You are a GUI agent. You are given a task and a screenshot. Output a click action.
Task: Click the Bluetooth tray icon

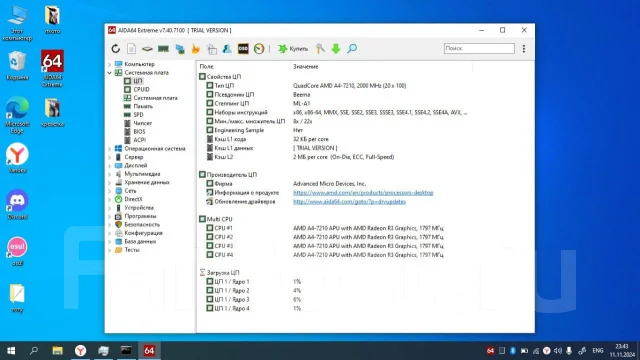click(513, 351)
